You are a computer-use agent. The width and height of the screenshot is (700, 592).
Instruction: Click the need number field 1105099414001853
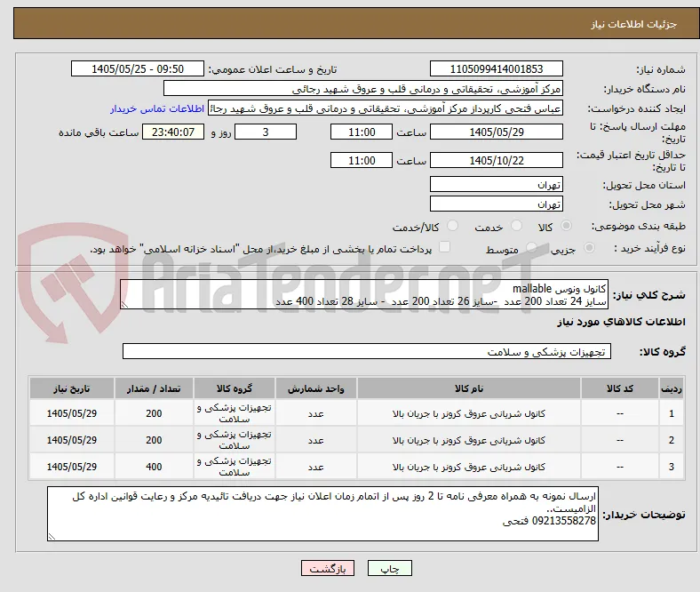496,68
